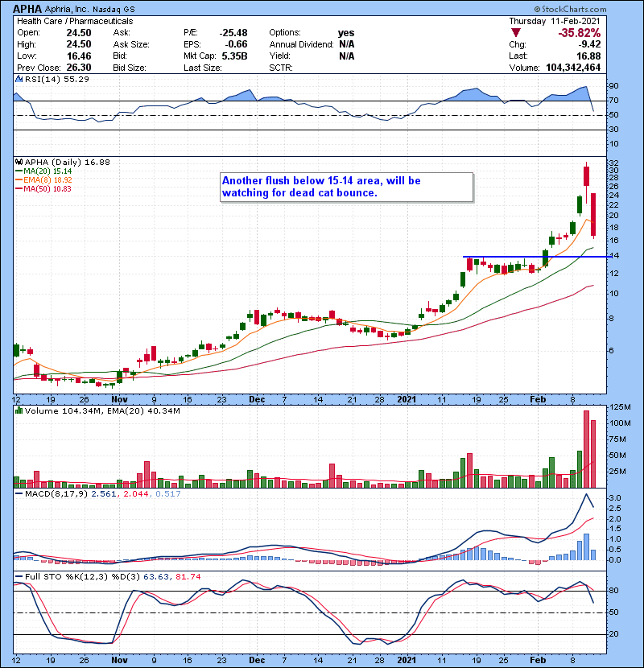This screenshot has width=644, height=668.
Task: Click the MACD histogram value 0.517
Action: 168,494
